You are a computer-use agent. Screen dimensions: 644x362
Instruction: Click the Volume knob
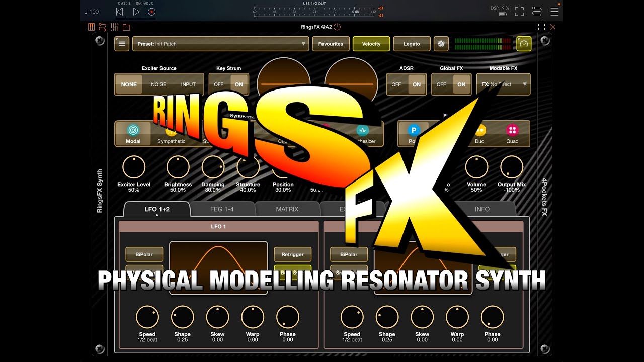pos(476,167)
